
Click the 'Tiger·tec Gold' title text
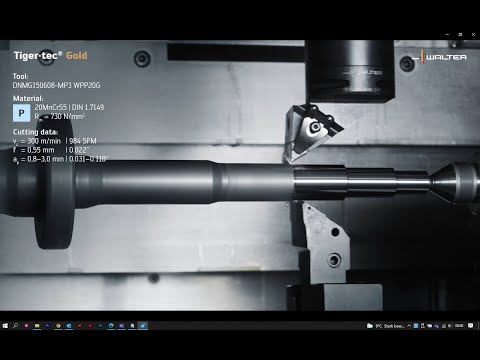[50, 56]
